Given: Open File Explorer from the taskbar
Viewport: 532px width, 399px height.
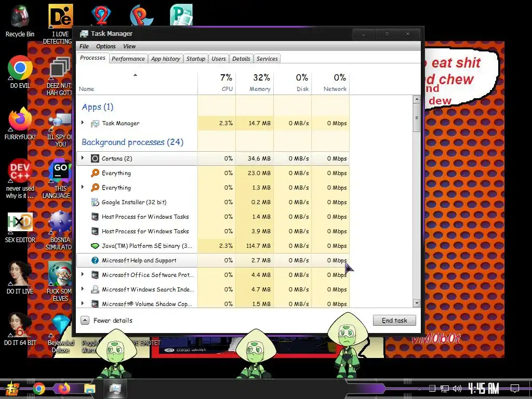Looking at the screenshot, I should coord(89,389).
